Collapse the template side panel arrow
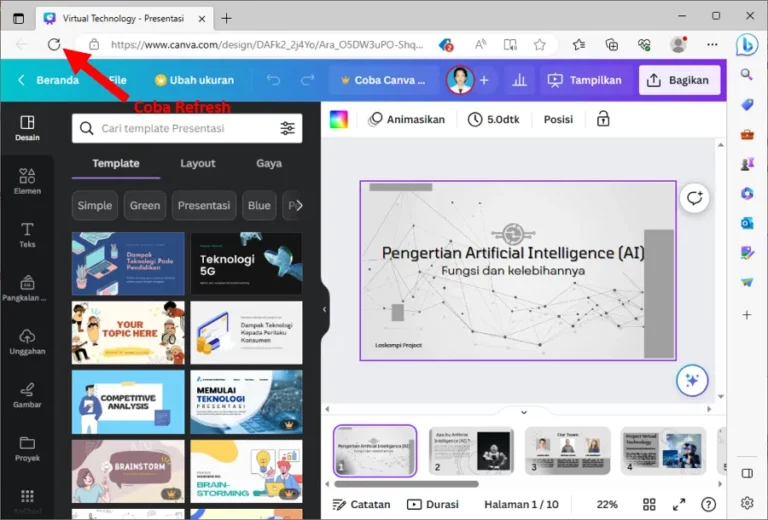This screenshot has width=768, height=520. tap(324, 309)
